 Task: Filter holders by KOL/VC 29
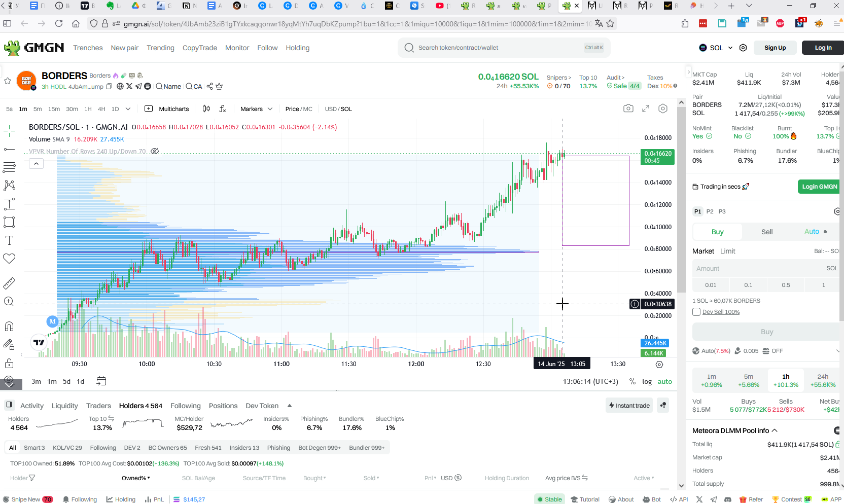[x=67, y=448]
